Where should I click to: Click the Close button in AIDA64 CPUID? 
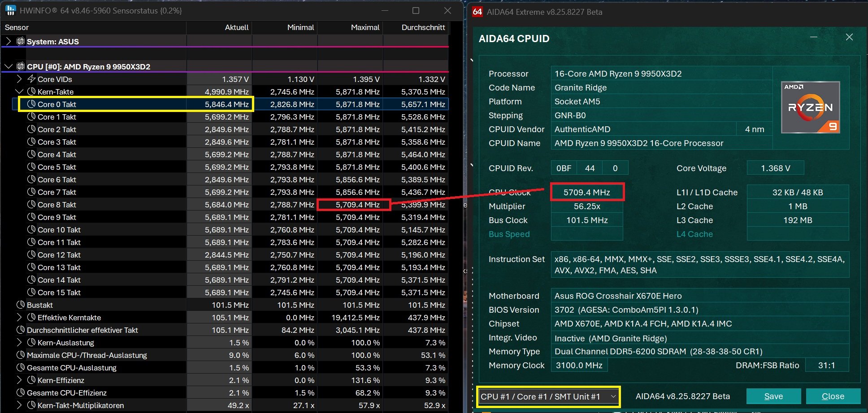[833, 396]
